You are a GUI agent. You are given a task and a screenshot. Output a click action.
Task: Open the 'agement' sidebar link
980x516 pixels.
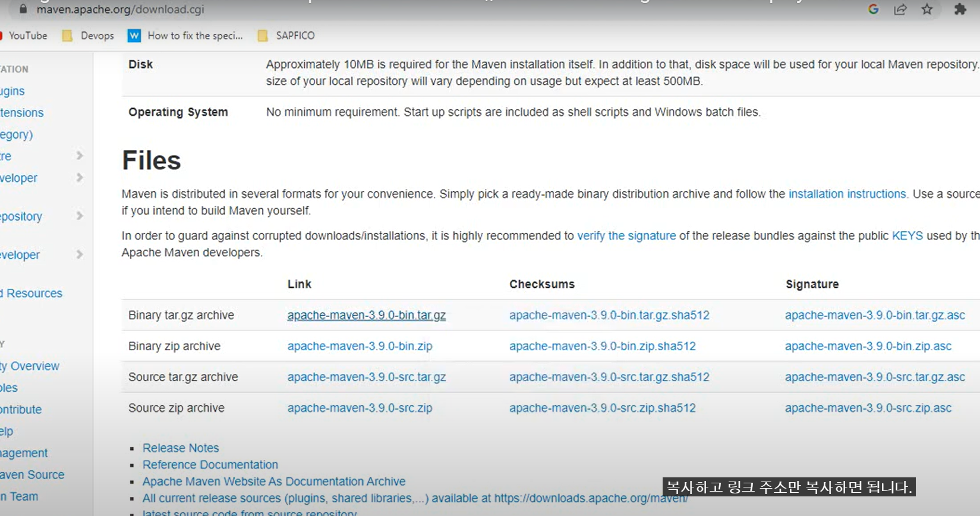coord(24,453)
